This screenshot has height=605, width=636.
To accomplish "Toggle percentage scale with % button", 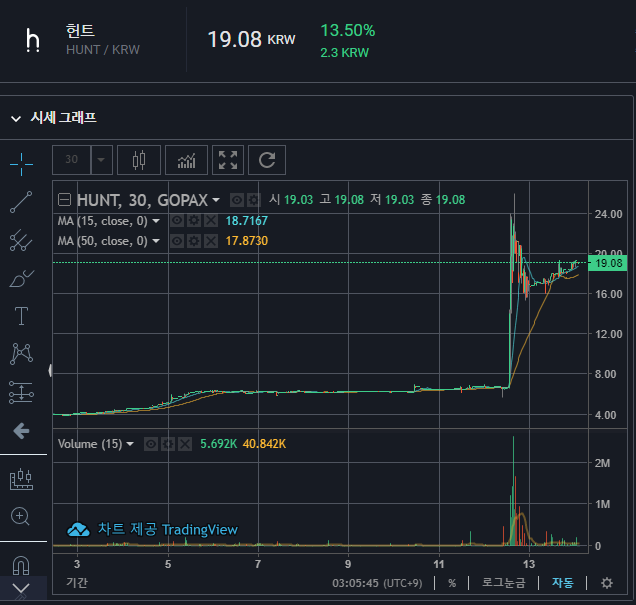I will tap(452, 583).
